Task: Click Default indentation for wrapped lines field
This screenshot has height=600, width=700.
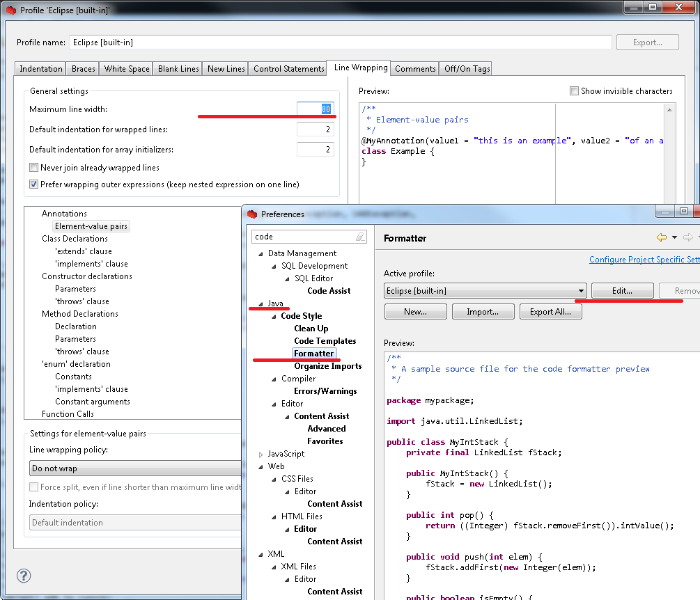Action: (x=316, y=129)
